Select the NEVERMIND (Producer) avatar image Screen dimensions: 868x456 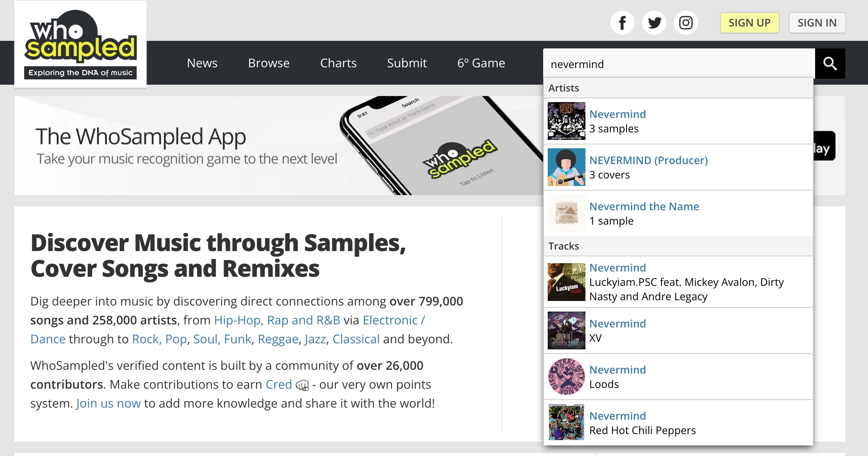(x=566, y=167)
